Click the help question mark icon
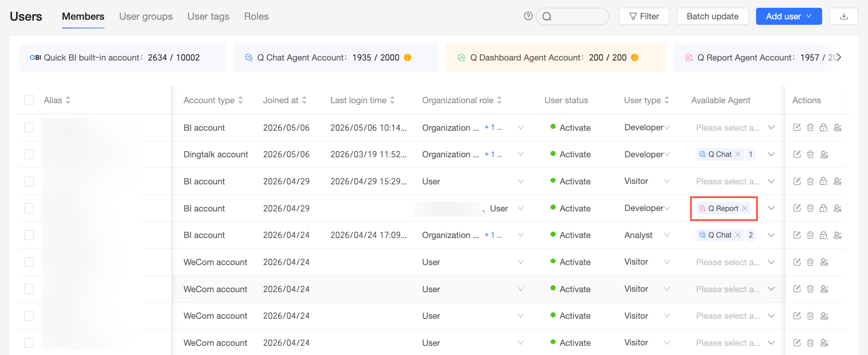This screenshot has height=355, width=868. pos(528,16)
